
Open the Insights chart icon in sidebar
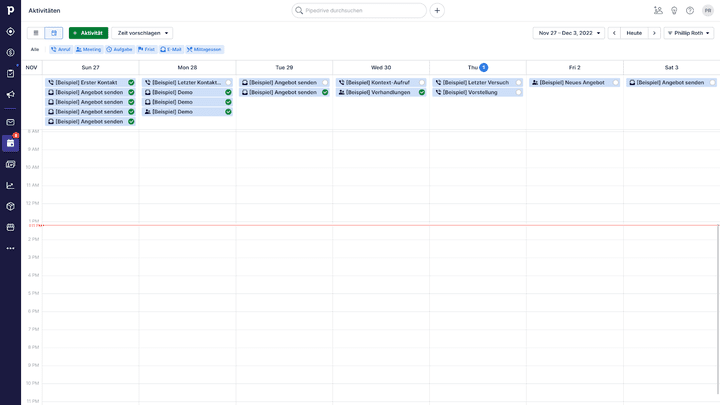(10, 186)
